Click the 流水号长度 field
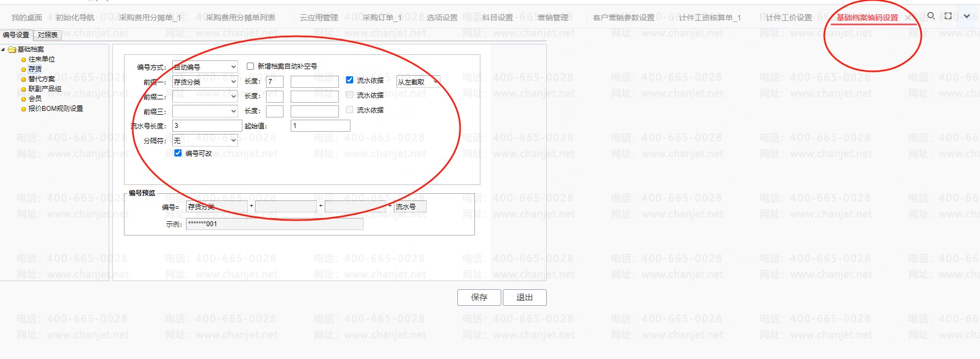Image resolution: width=980 pixels, height=359 pixels. [x=207, y=126]
